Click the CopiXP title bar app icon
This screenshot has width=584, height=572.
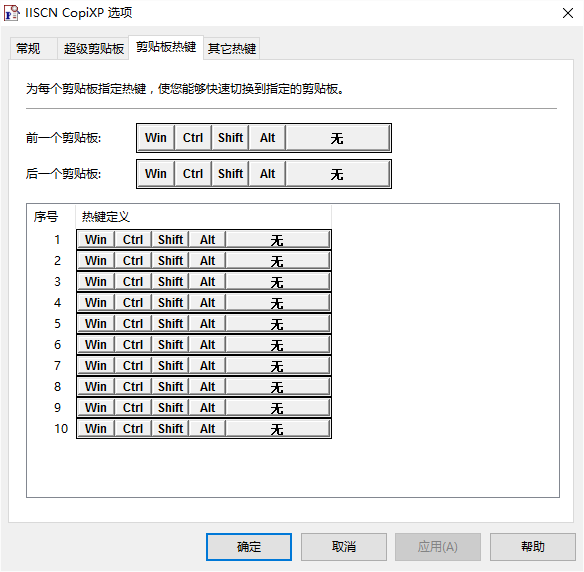pyautogui.click(x=12, y=13)
